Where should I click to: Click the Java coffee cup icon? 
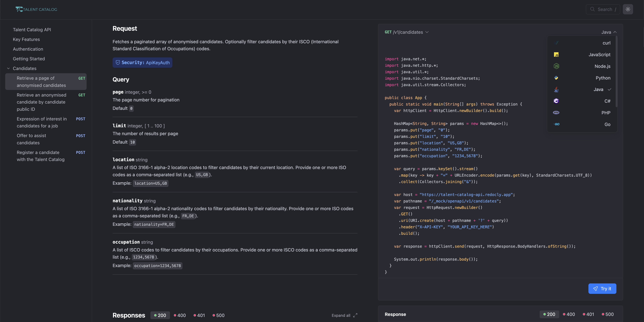pyautogui.click(x=556, y=89)
